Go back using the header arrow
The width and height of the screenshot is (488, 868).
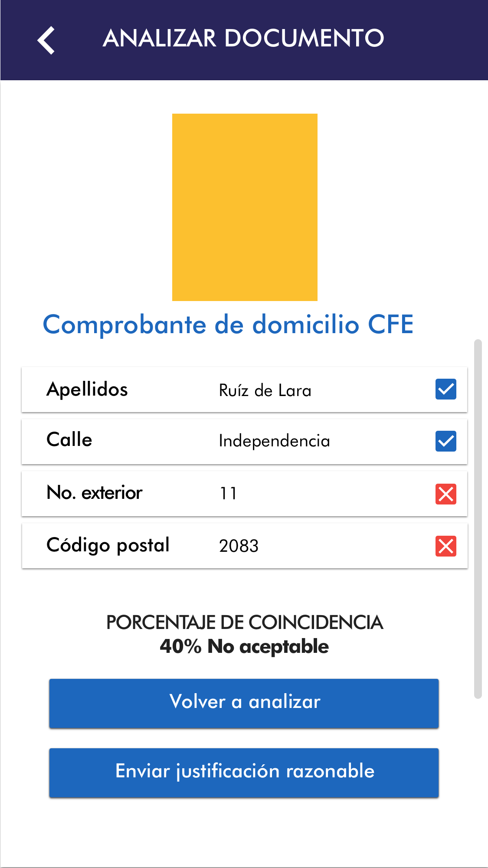(x=46, y=40)
